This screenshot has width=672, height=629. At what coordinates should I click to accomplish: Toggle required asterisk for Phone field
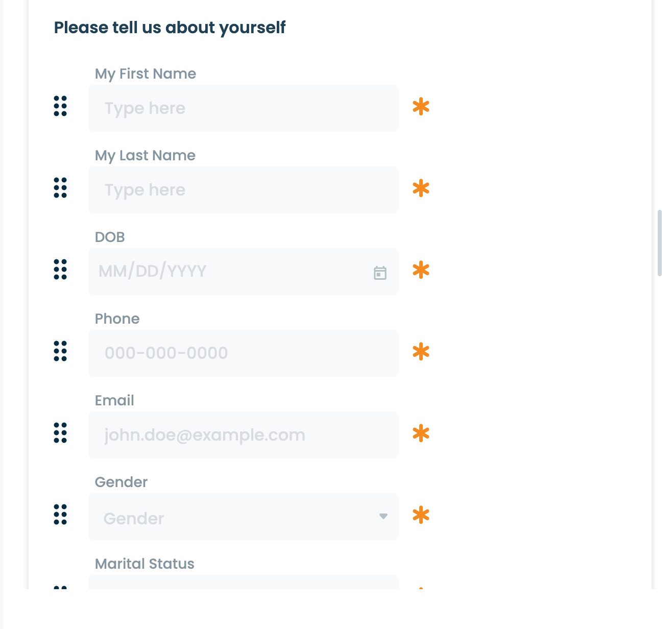coord(421,352)
